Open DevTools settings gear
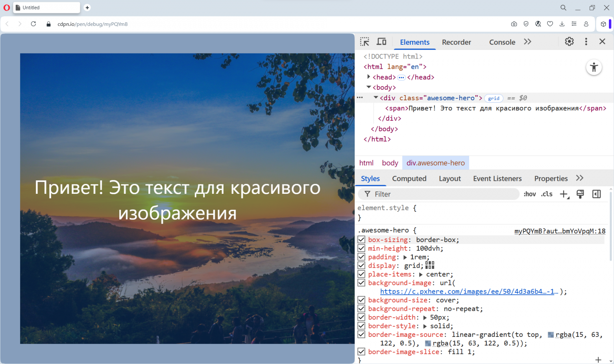 click(569, 41)
